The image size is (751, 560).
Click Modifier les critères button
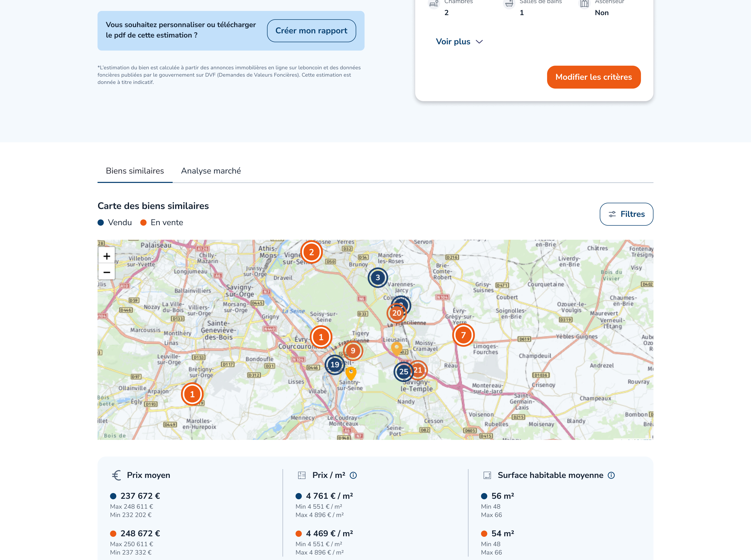pos(593,77)
